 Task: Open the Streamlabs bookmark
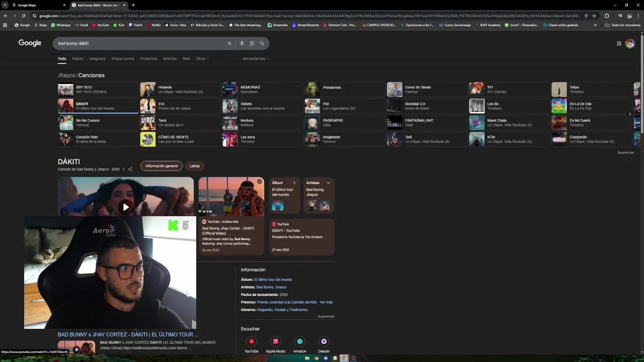point(278,25)
